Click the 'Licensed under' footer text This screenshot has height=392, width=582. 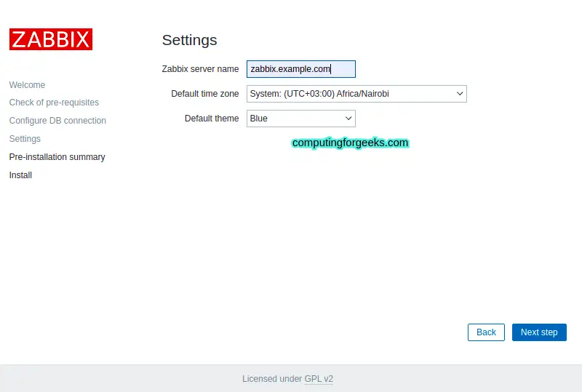[272, 379]
